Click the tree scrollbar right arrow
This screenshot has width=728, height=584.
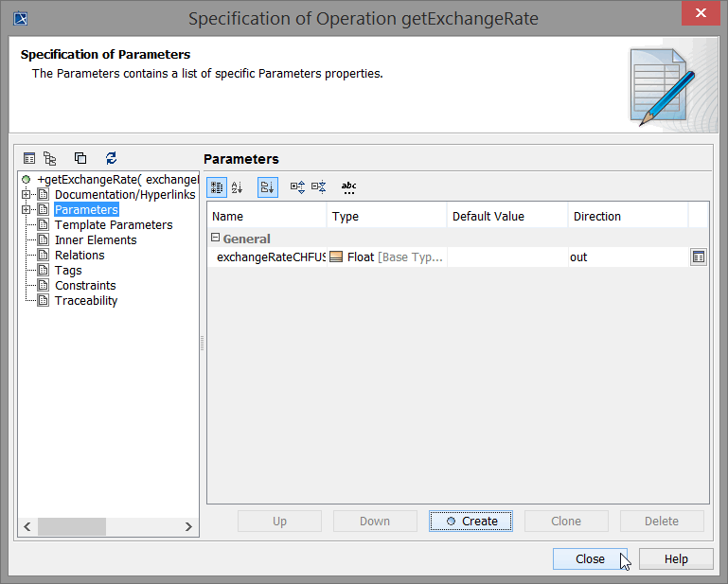188,526
